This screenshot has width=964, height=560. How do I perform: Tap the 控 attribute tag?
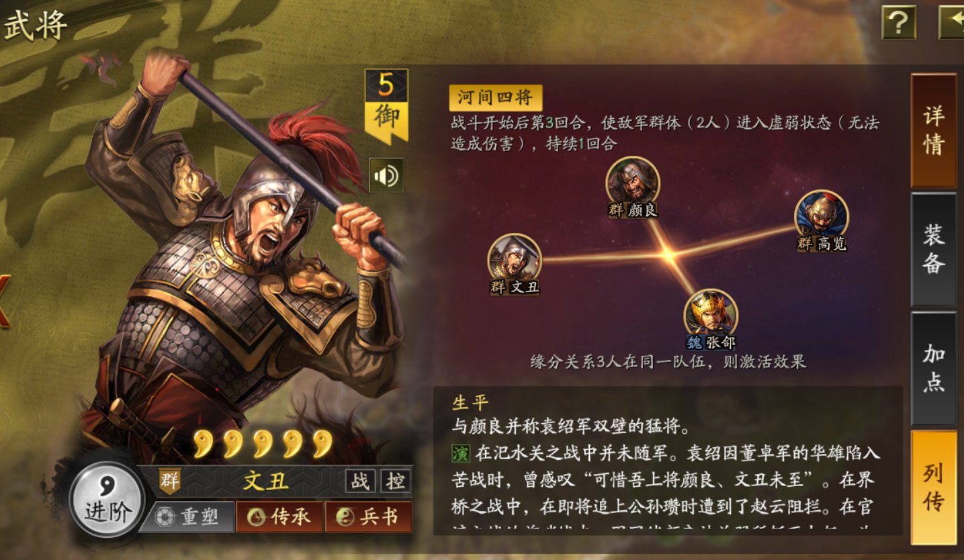pyautogui.click(x=396, y=481)
